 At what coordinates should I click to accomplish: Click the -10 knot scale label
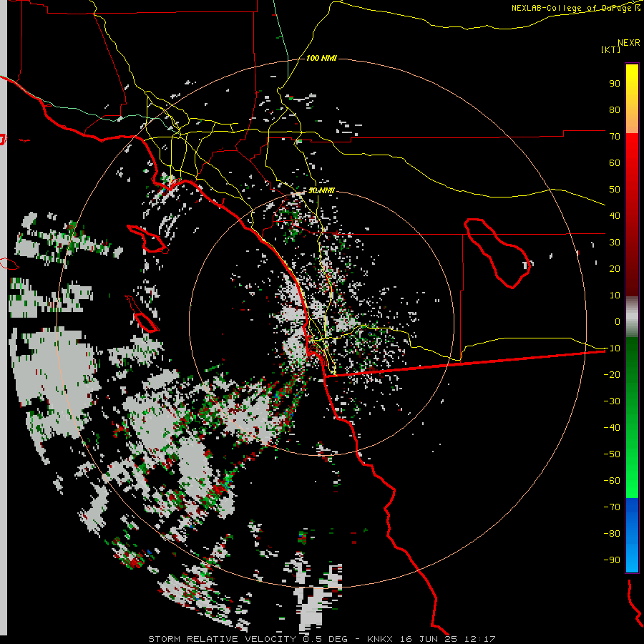pyautogui.click(x=612, y=348)
